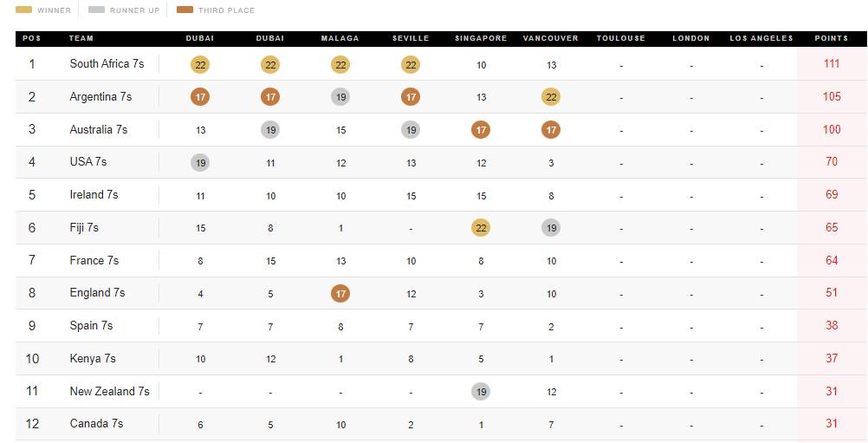
Task: Click the bronze Third Place legend swatch
Action: [x=185, y=10]
